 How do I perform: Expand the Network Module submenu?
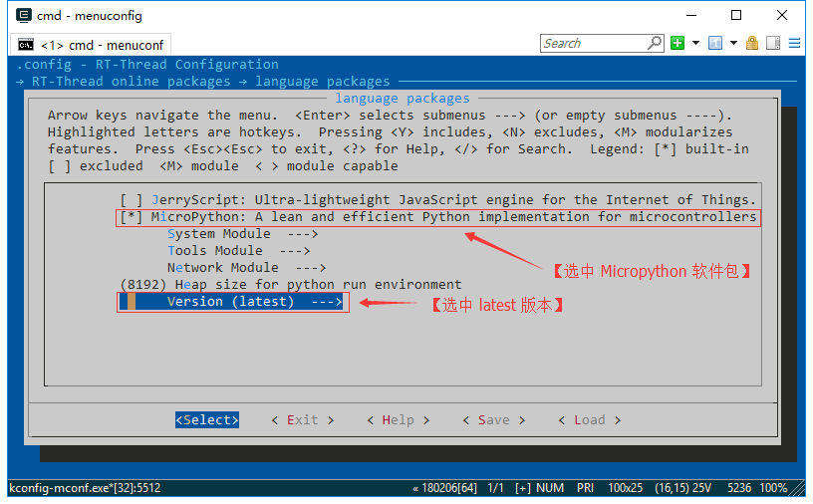tap(246, 267)
